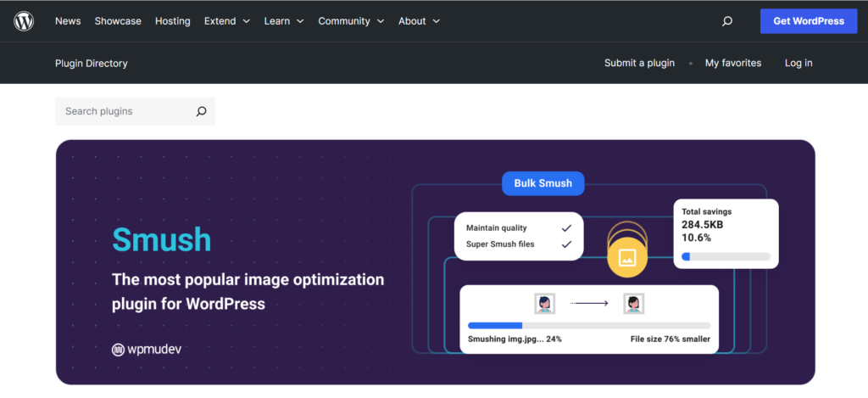Expand the Extend dropdown menu

tap(227, 21)
